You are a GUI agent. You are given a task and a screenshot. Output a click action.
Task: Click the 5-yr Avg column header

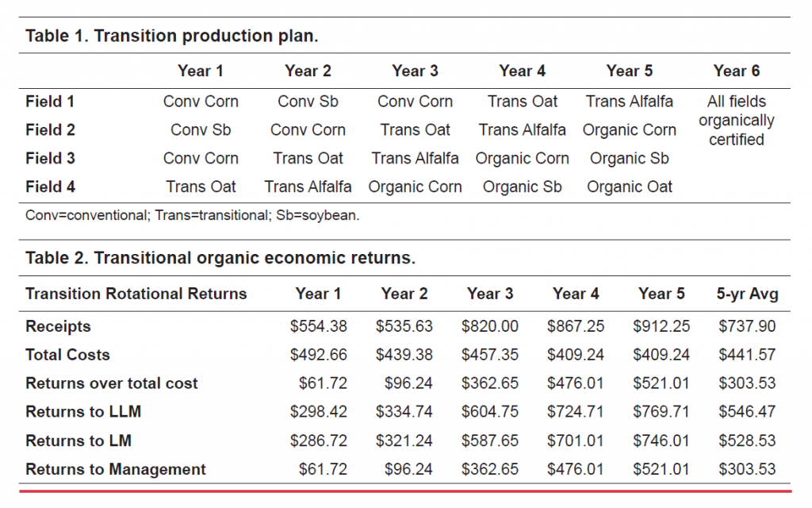click(747, 294)
